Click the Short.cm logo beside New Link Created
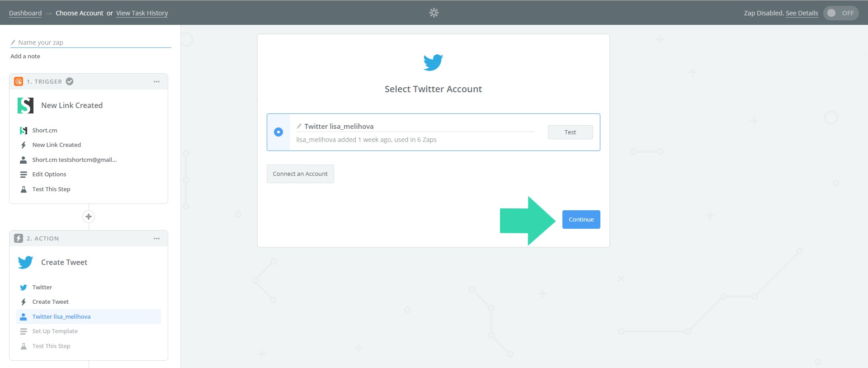The image size is (868, 368). 25,105
